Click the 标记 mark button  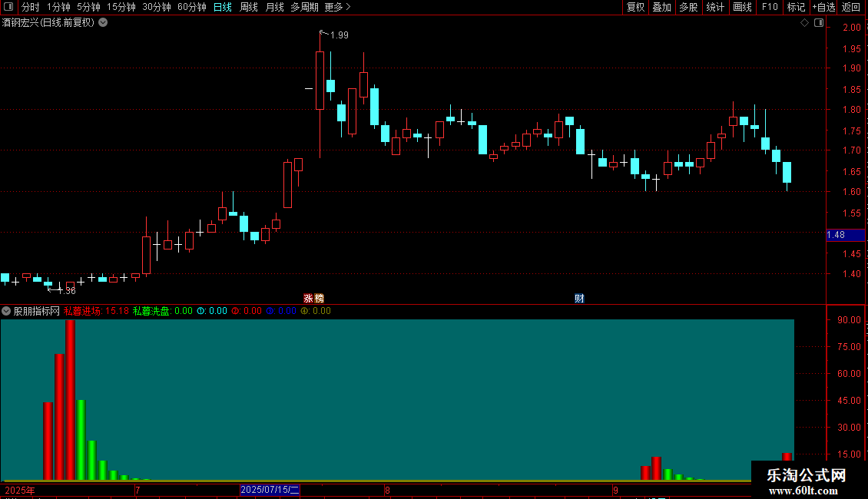pos(796,7)
